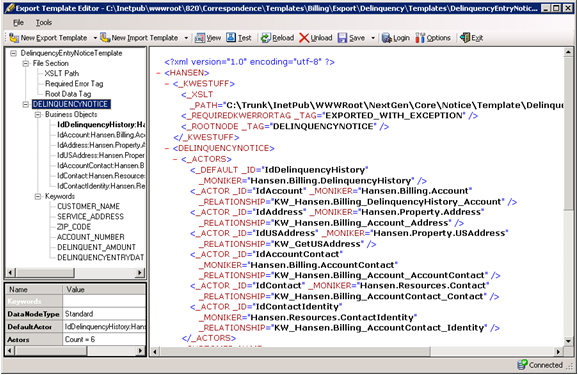This screenshot has width=578, height=375.
Task: Select IdContact:Hansen.Resource tree item
Action: pos(101,176)
